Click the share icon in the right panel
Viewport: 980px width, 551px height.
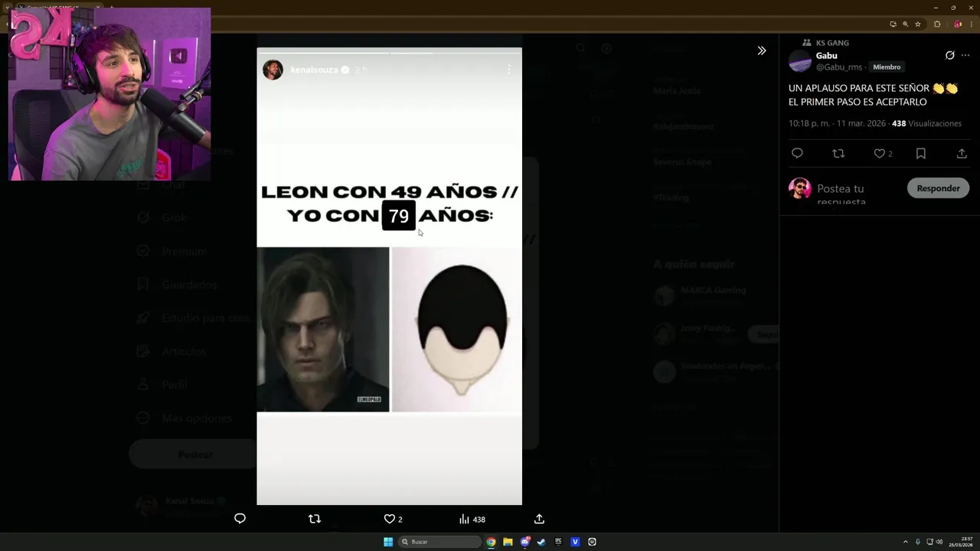pos(962,153)
